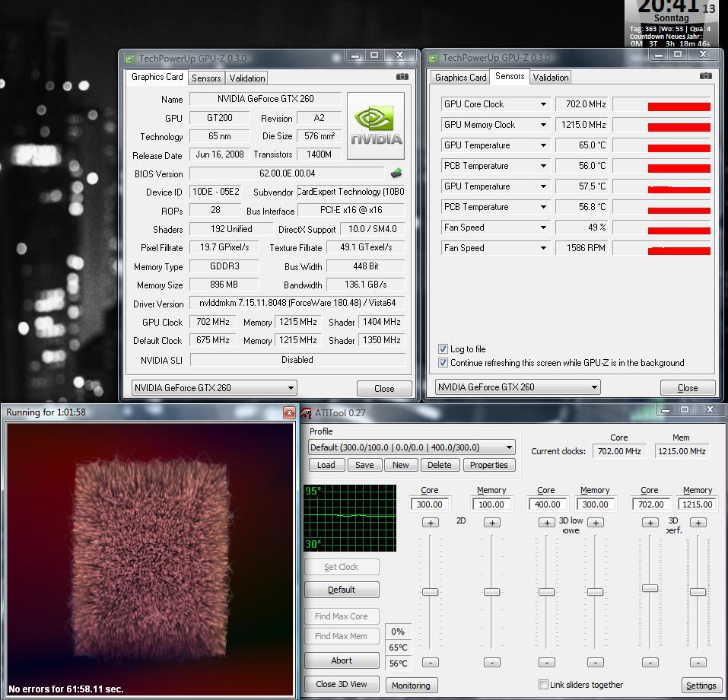The image size is (728, 700).
Task: Click 3D perf Core value field 702.00
Action: click(x=650, y=504)
